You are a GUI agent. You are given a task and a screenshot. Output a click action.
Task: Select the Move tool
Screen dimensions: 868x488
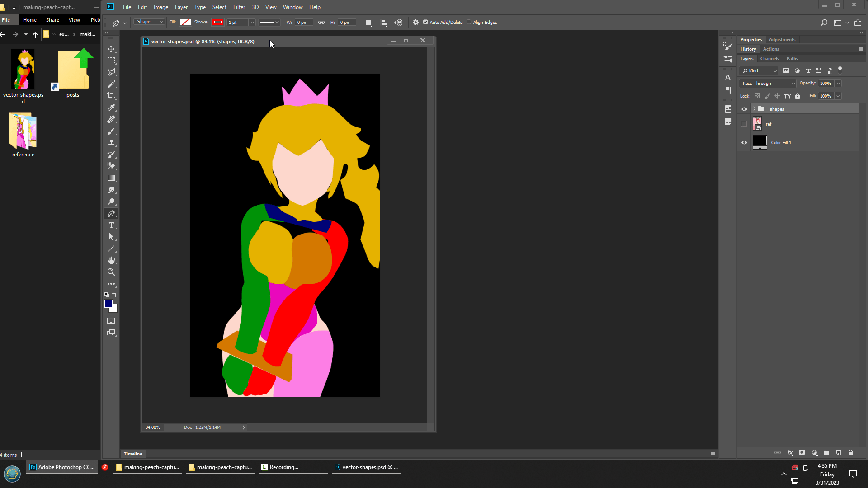[111, 49]
